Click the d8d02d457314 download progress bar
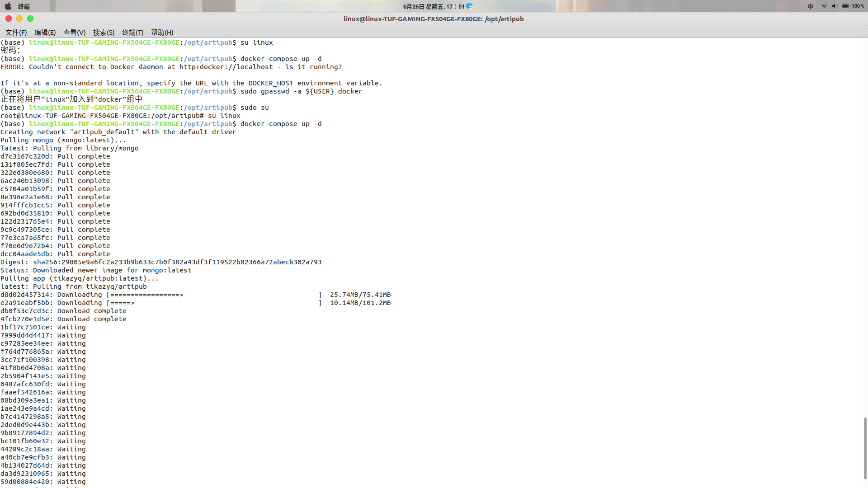The height and width of the screenshot is (488, 868). [x=214, y=295]
